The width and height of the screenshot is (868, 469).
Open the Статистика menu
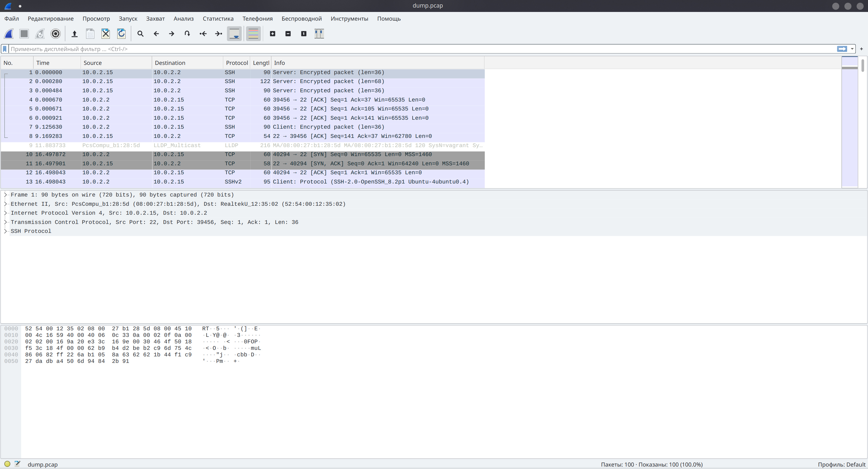(x=218, y=18)
